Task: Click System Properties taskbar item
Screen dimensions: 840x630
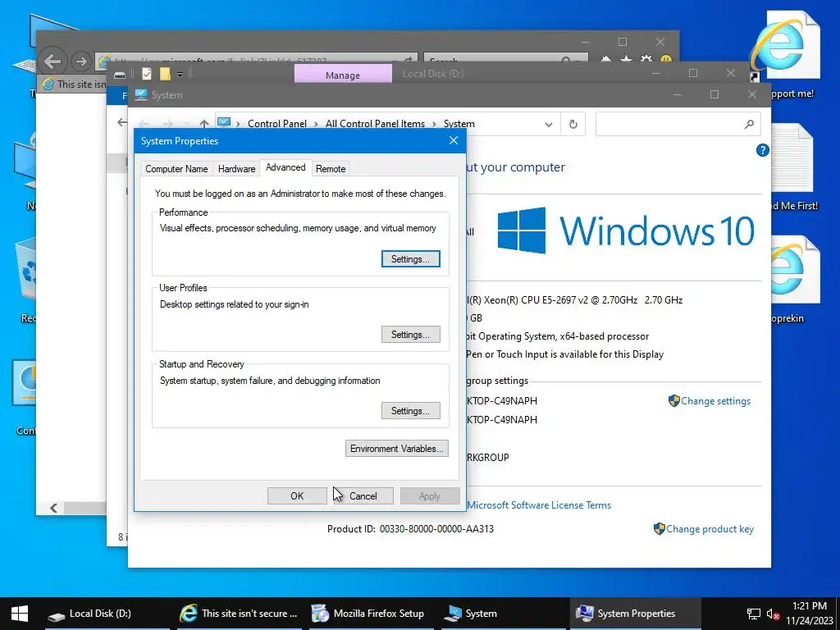Action: pyautogui.click(x=636, y=614)
